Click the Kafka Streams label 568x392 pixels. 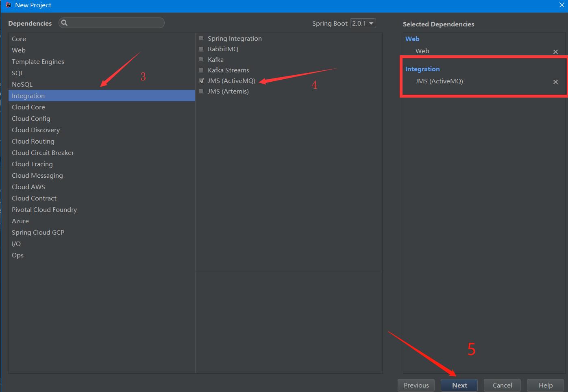tap(228, 70)
